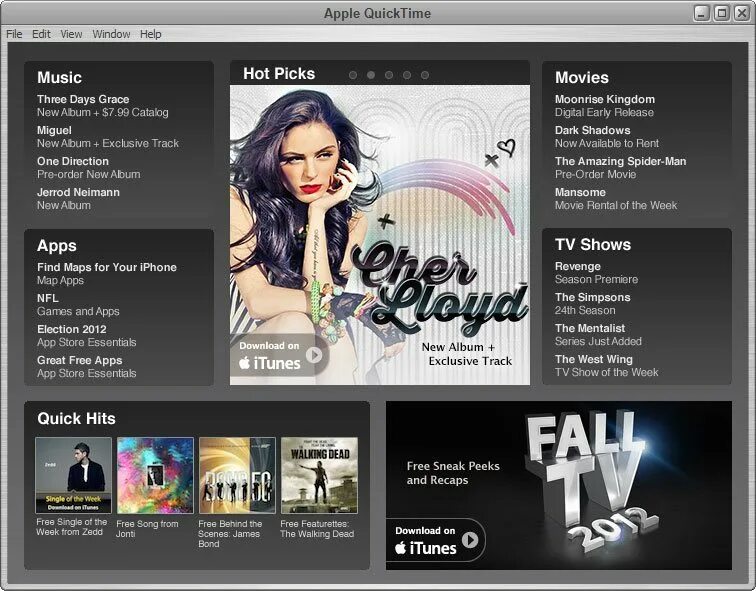Close the Apple QuickTime window
Viewport: 756px width, 591px height.
742,13
